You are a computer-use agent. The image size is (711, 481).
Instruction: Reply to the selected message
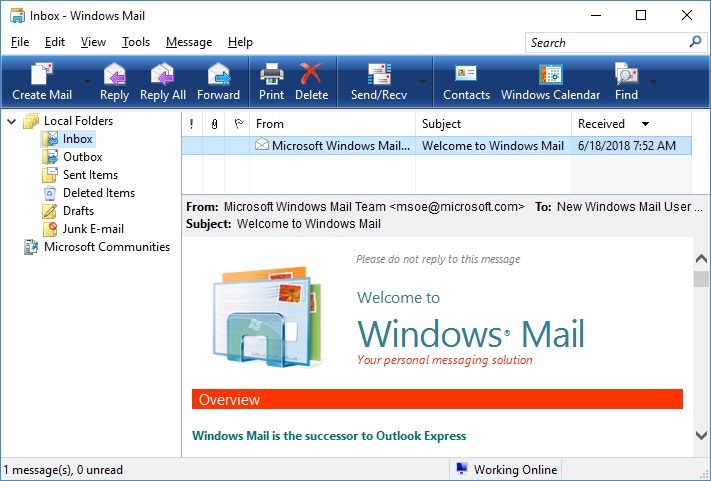114,82
